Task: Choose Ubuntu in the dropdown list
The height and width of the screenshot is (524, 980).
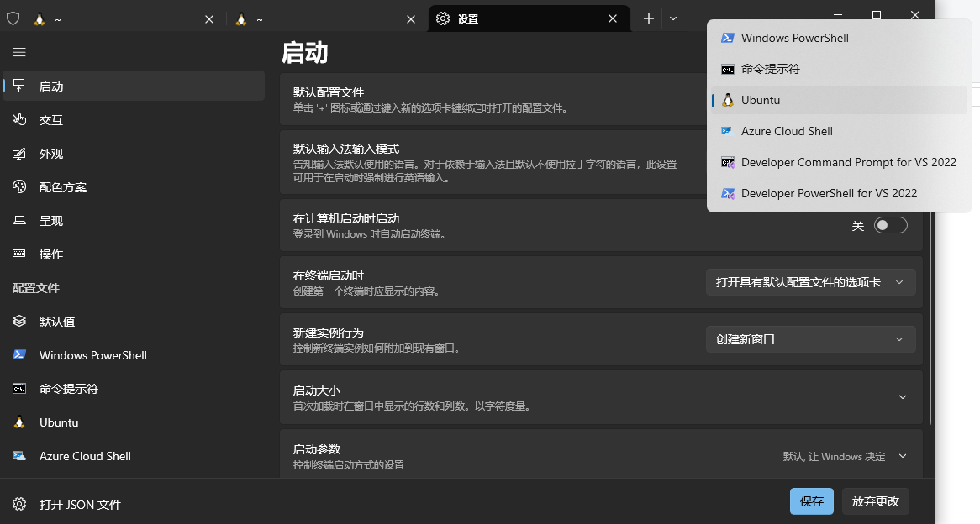Action: [x=839, y=100]
